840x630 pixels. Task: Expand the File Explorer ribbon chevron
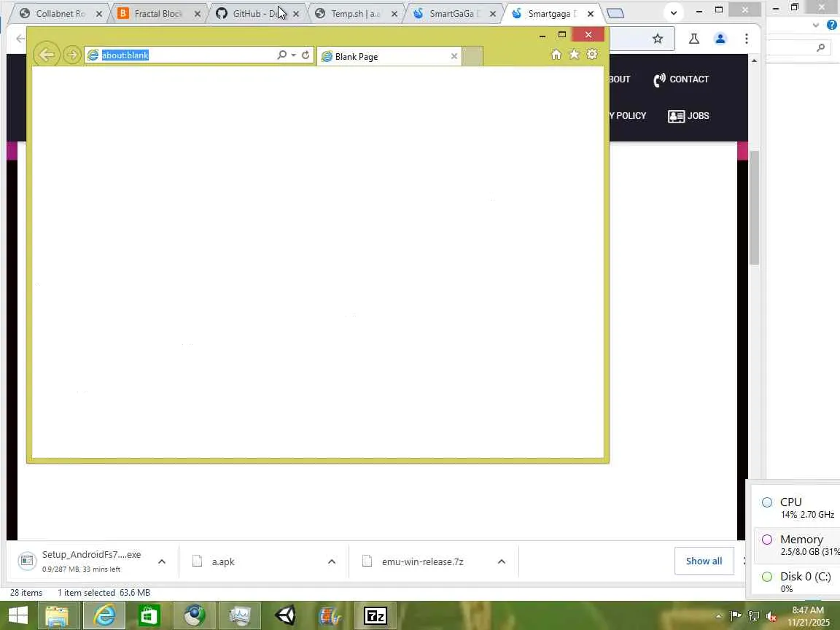[816, 25]
